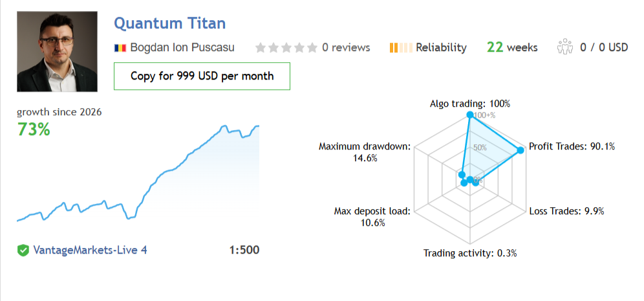Click Copy for 999 USD per month

[x=202, y=76]
